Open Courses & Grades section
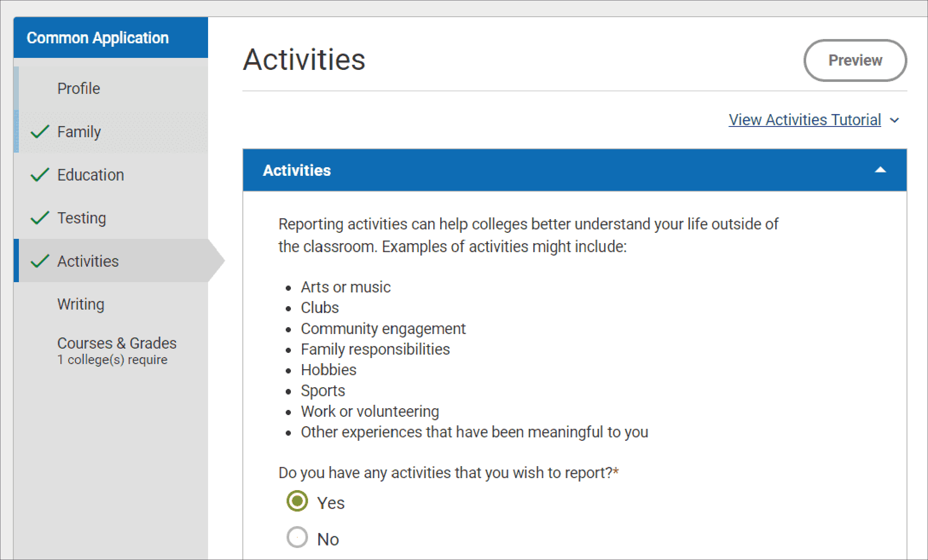This screenshot has width=928, height=560. [x=117, y=343]
